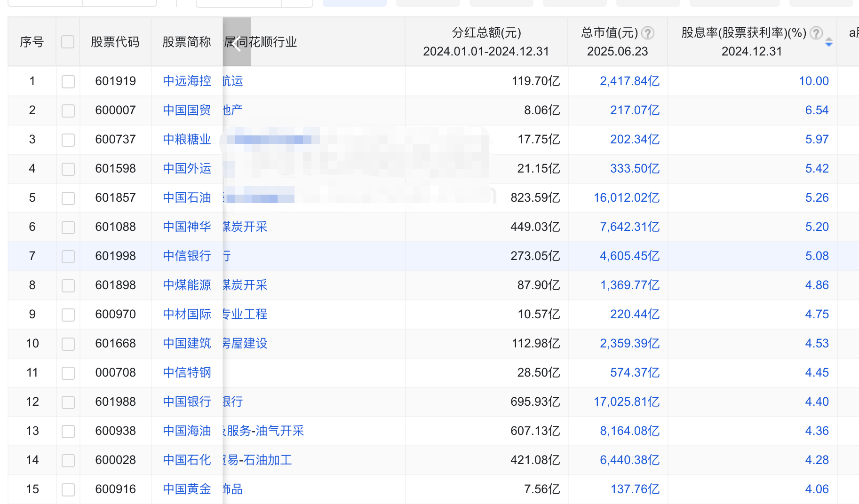Screen dimensions: 859x504
Task: Check the box for 中国海油 row
Action: point(68,432)
